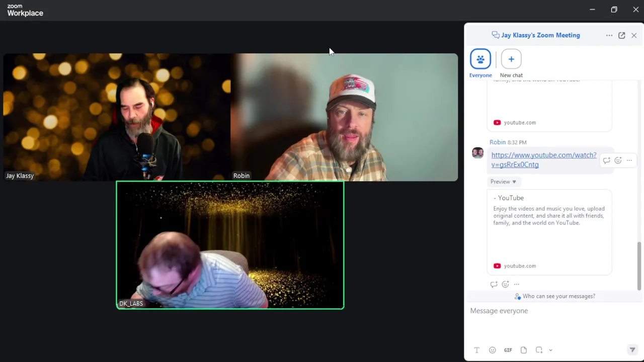This screenshot has height=362, width=644.
Task: Toggle the text formatting toolbar icon
Action: 476,350
